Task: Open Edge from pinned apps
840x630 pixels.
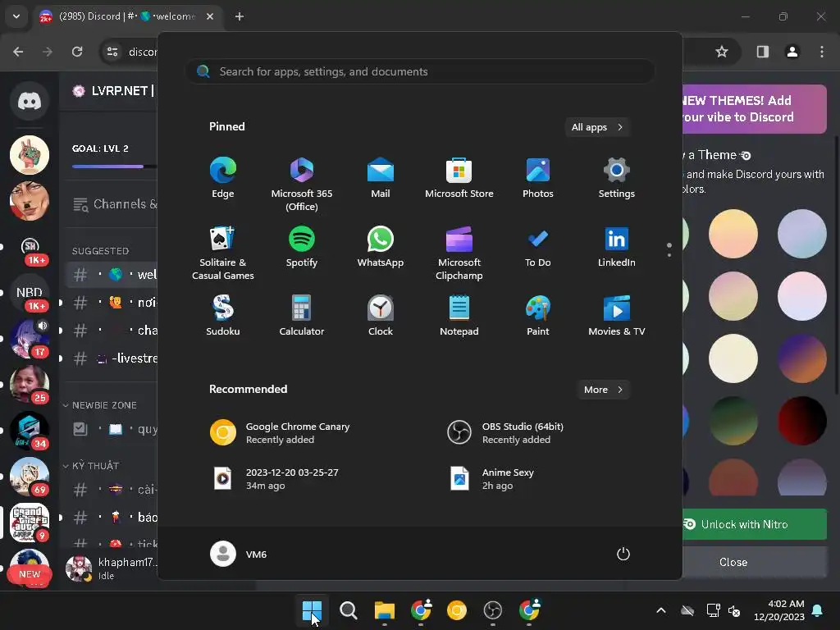Action: coord(223,178)
